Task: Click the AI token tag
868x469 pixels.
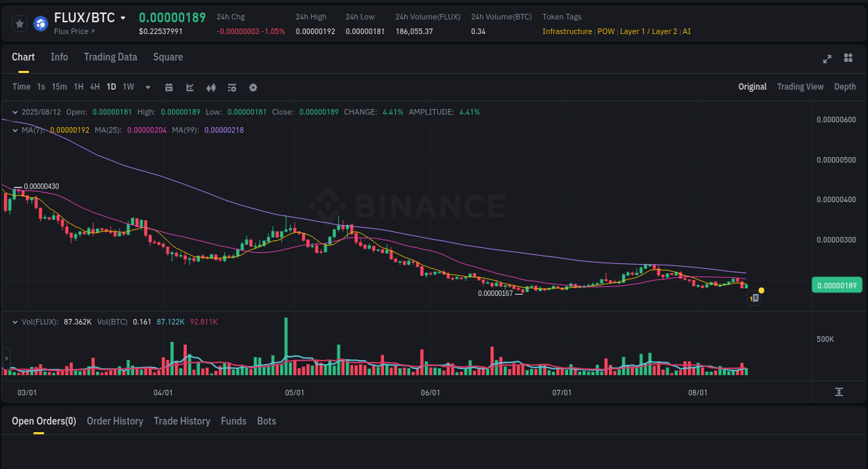Action: pos(686,31)
